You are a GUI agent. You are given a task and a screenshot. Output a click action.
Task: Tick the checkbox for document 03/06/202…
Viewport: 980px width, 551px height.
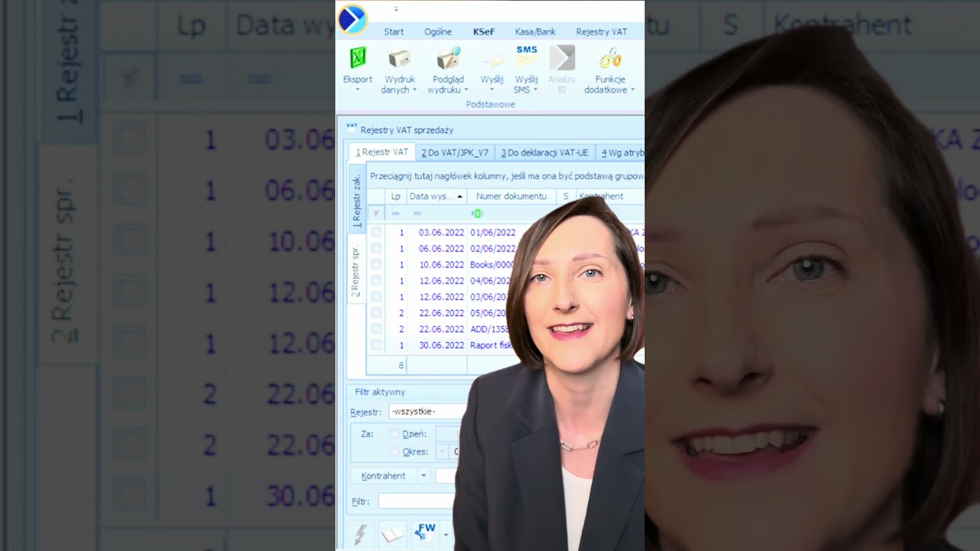coord(376,296)
